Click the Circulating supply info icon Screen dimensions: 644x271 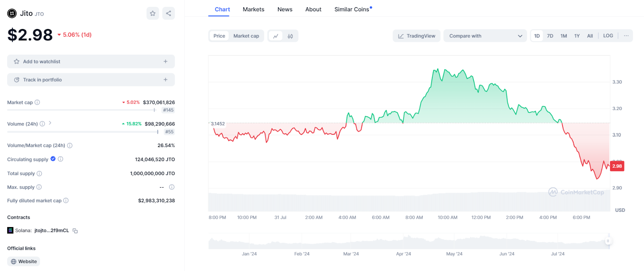click(x=61, y=159)
